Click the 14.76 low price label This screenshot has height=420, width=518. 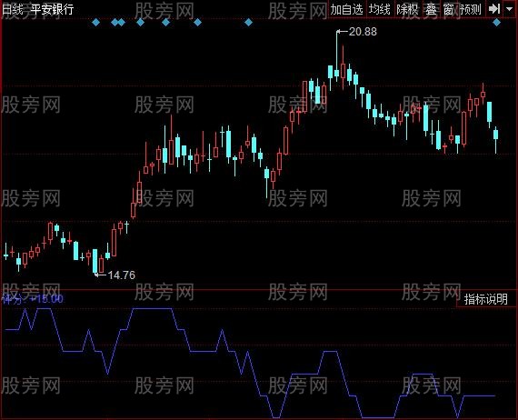[122, 275]
